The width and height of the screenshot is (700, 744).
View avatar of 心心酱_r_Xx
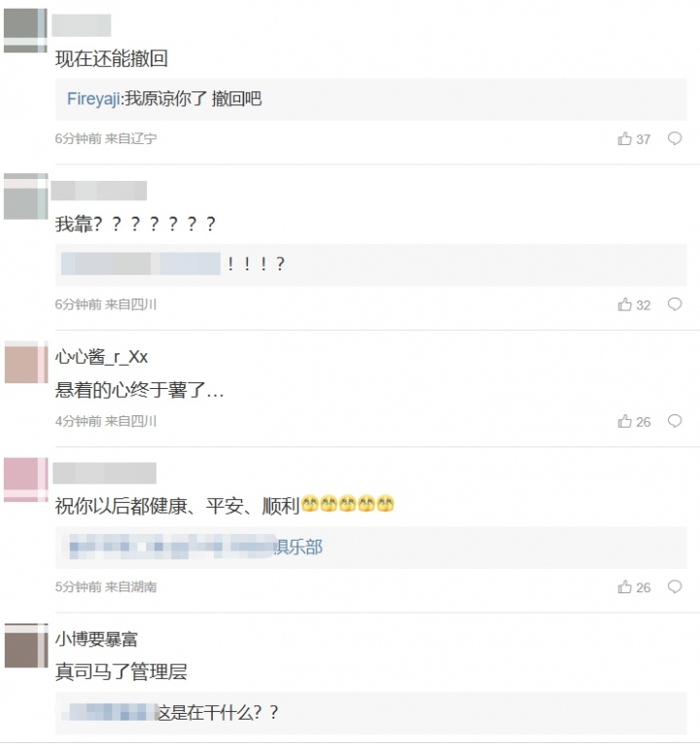(26, 363)
